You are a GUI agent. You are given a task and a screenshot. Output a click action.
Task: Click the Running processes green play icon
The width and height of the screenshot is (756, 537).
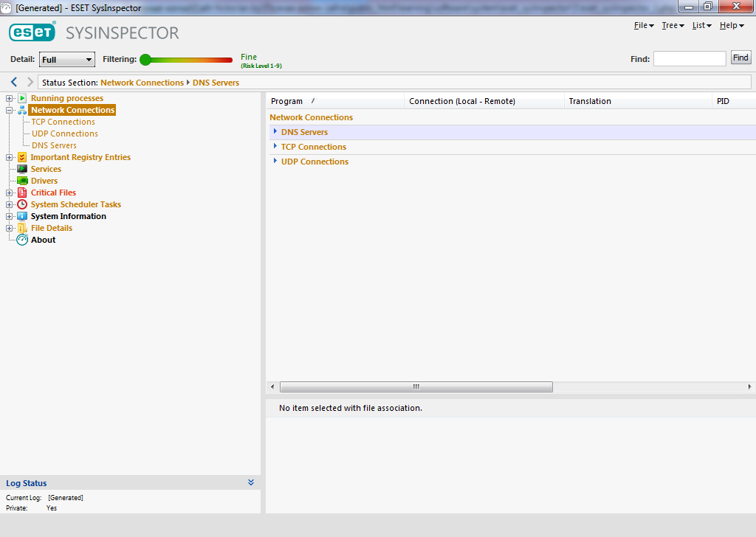point(22,98)
